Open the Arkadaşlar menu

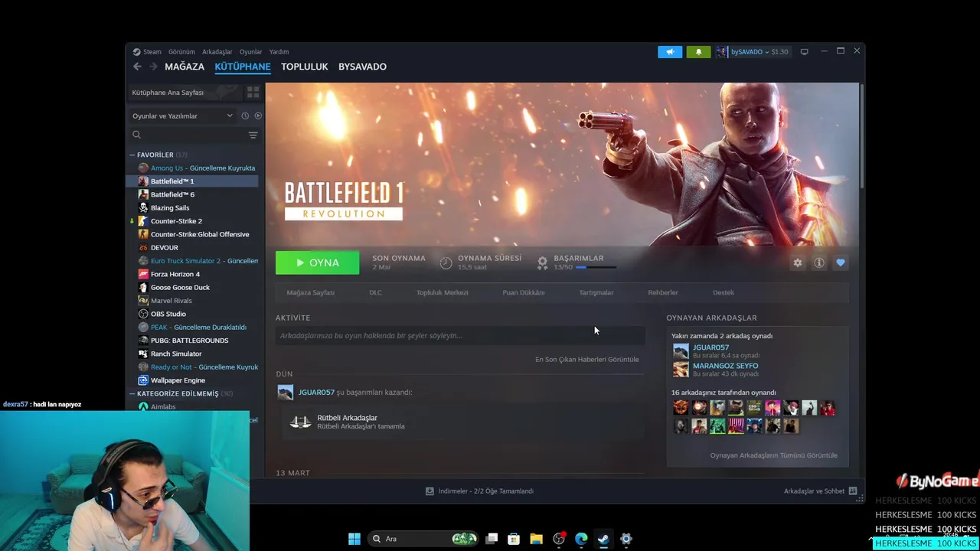217,52
